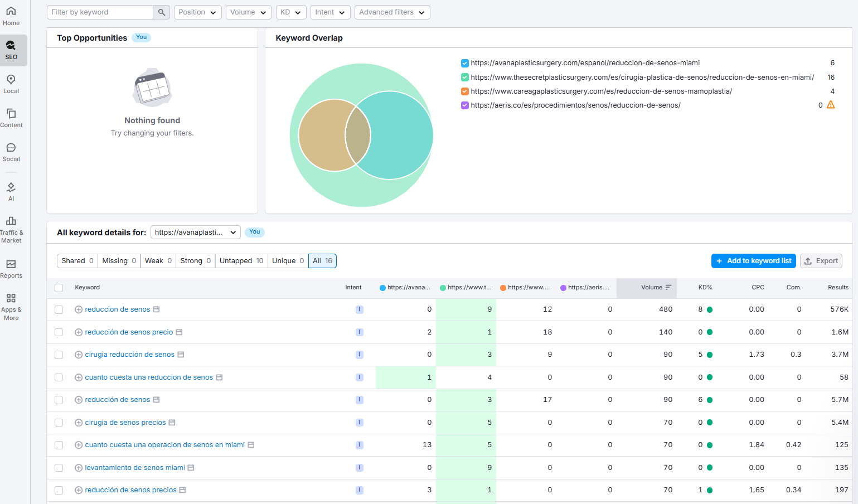Expand plus icon for 'cirugia reducción de senos'
This screenshot has width=858, height=504.
[79, 355]
